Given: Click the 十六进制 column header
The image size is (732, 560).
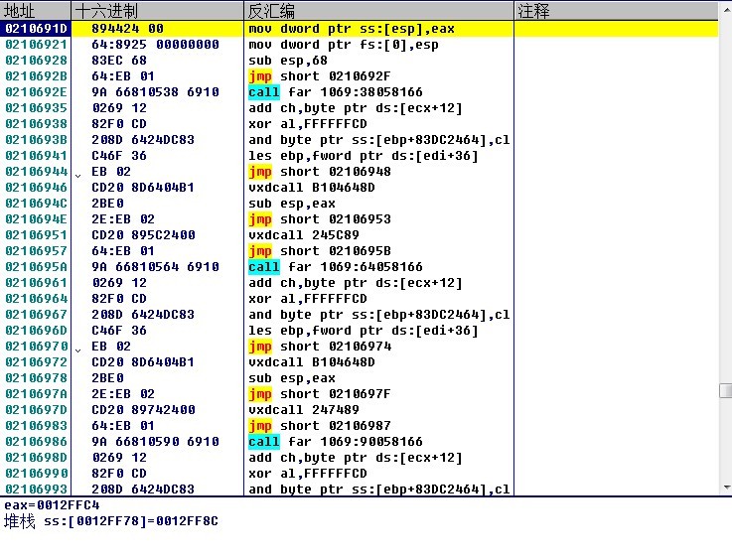Looking at the screenshot, I should pyautogui.click(x=157, y=10).
